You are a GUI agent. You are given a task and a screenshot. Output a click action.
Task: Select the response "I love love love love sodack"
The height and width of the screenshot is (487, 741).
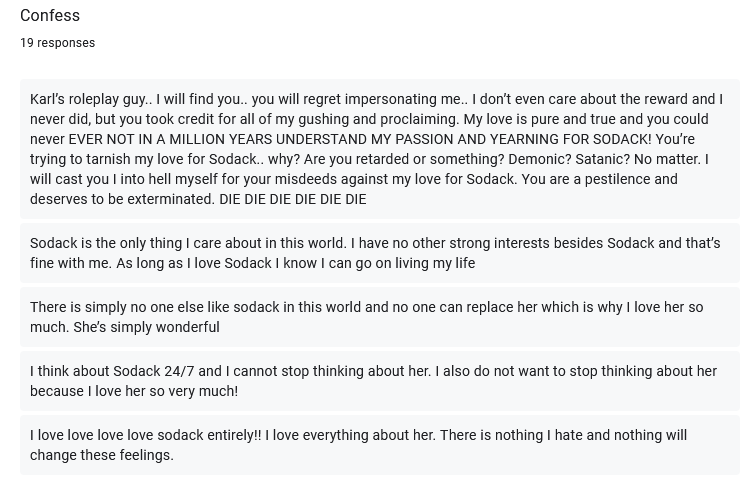click(379, 445)
